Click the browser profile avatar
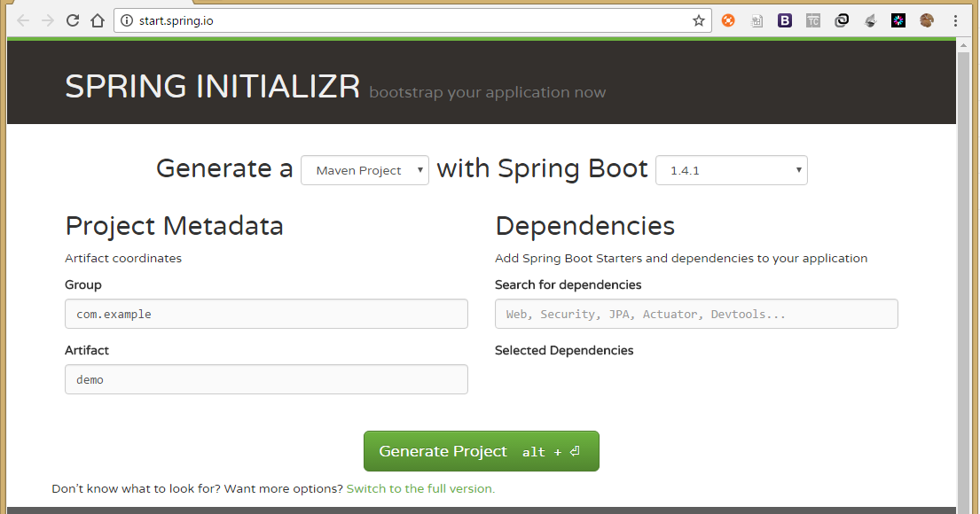Image resolution: width=980 pixels, height=514 pixels. (926, 19)
